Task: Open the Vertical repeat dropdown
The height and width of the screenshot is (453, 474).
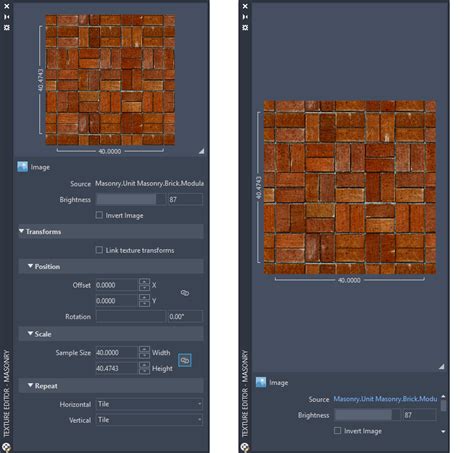Action: pyautogui.click(x=149, y=420)
